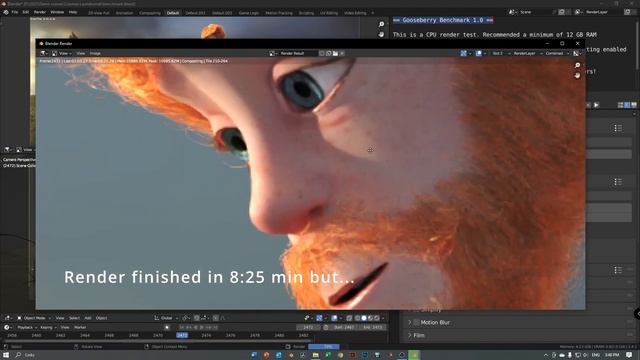Toggle the overlays button in viewport header
This screenshot has width=640, height=360.
(334, 318)
